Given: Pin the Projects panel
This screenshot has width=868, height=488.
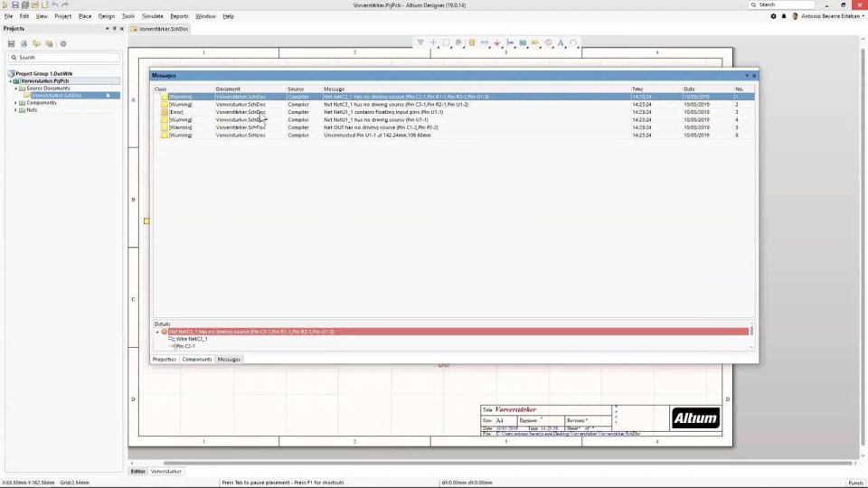Looking at the screenshot, I should click(x=115, y=28).
